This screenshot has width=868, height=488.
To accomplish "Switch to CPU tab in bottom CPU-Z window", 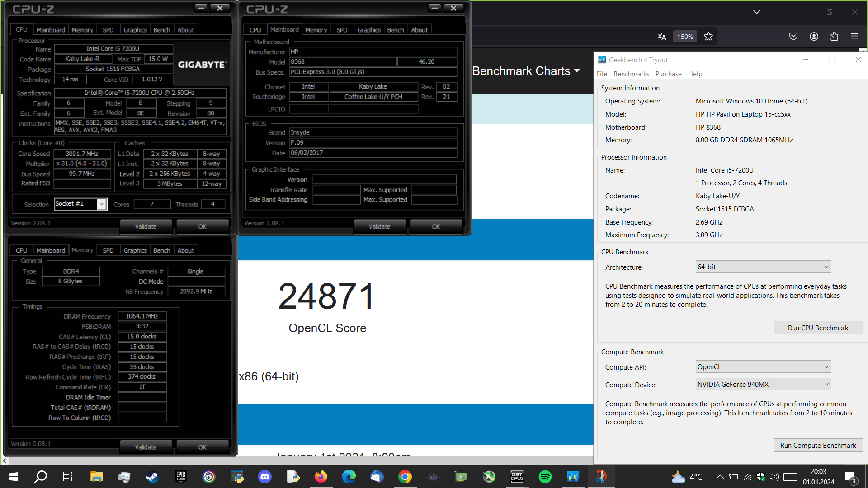I will click(22, 250).
